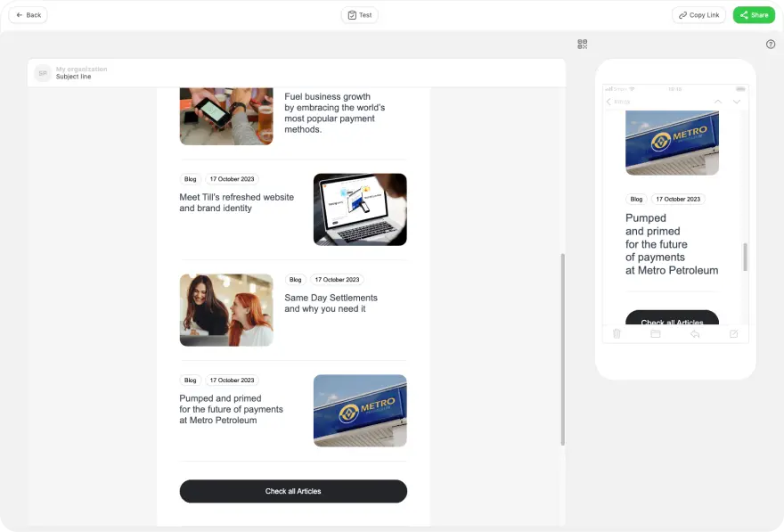
Task: Click Check all Articles button in desktop preview
Action: click(x=293, y=491)
